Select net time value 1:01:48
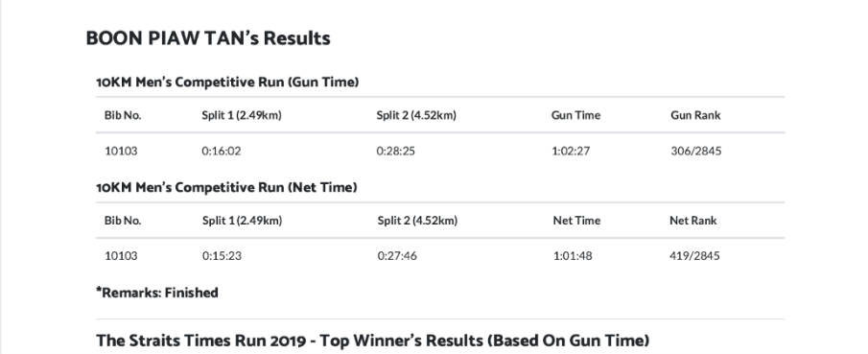This screenshot has height=354, width=868. (573, 256)
